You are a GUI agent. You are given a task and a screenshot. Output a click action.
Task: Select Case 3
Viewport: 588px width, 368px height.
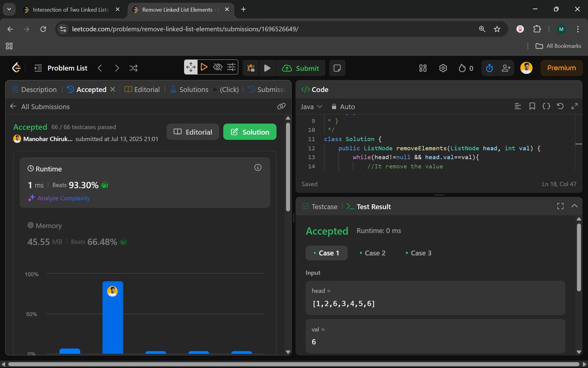[x=418, y=253]
